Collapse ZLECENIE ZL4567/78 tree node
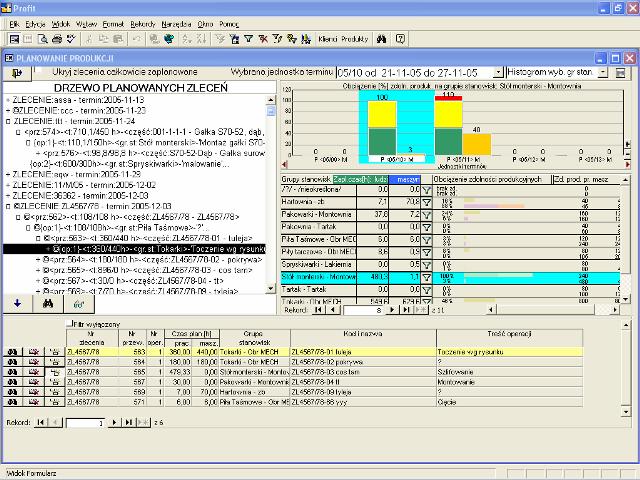 pos(8,207)
